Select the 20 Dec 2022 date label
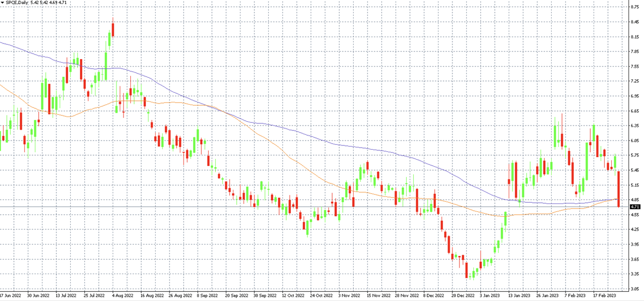644x301 pixels. 463,295
